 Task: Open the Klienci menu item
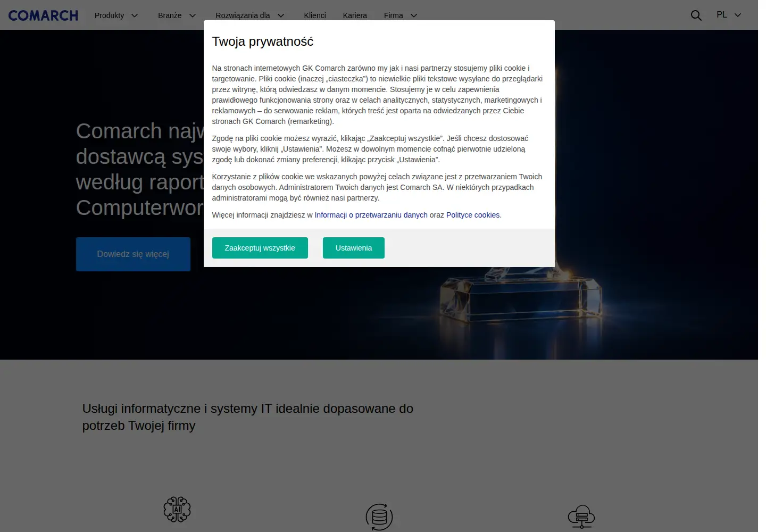click(315, 15)
